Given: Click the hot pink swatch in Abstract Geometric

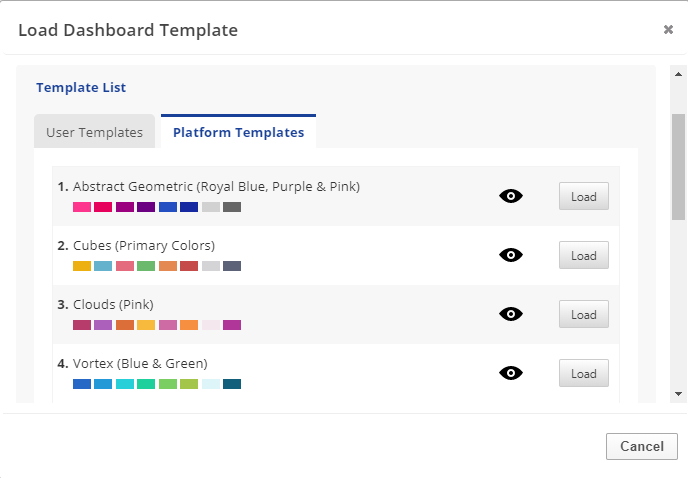Looking at the screenshot, I should point(82,207).
